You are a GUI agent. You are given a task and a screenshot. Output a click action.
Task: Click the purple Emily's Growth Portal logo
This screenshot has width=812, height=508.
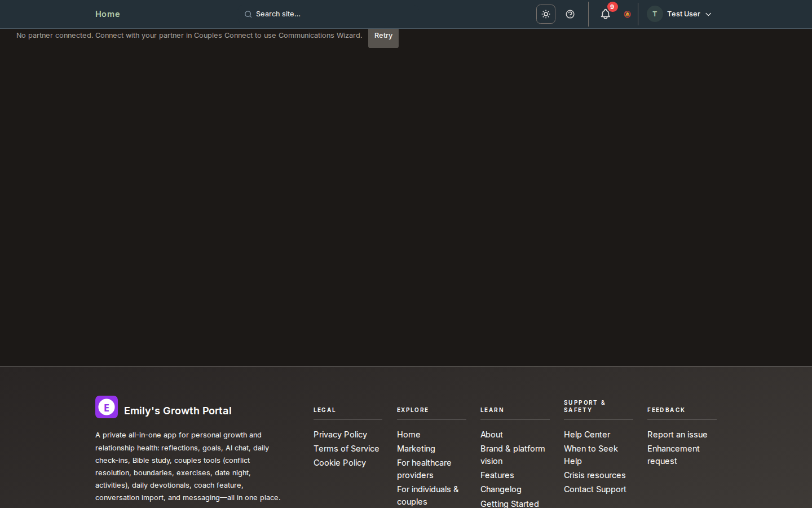[107, 407]
